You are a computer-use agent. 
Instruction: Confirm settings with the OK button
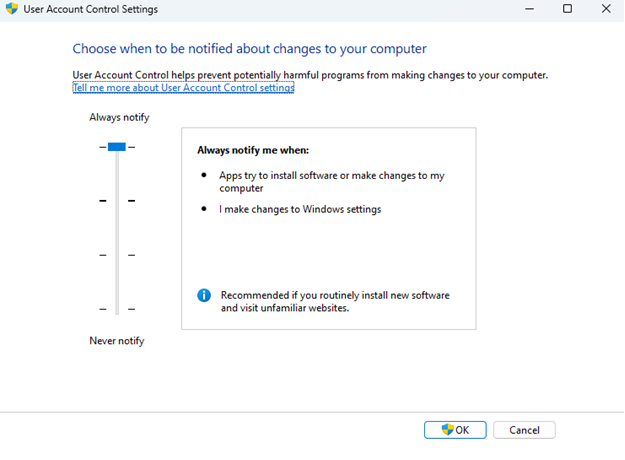pyautogui.click(x=455, y=430)
